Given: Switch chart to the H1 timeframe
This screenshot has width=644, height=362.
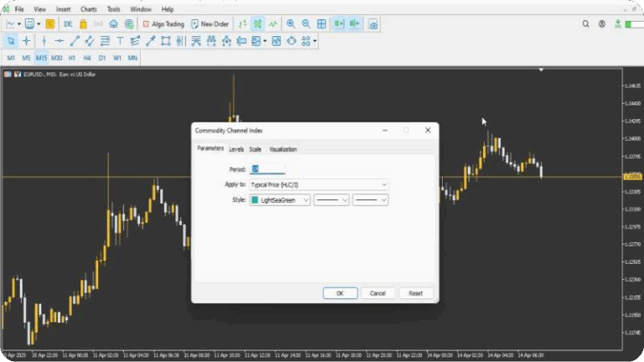Looking at the screenshot, I should (72, 58).
